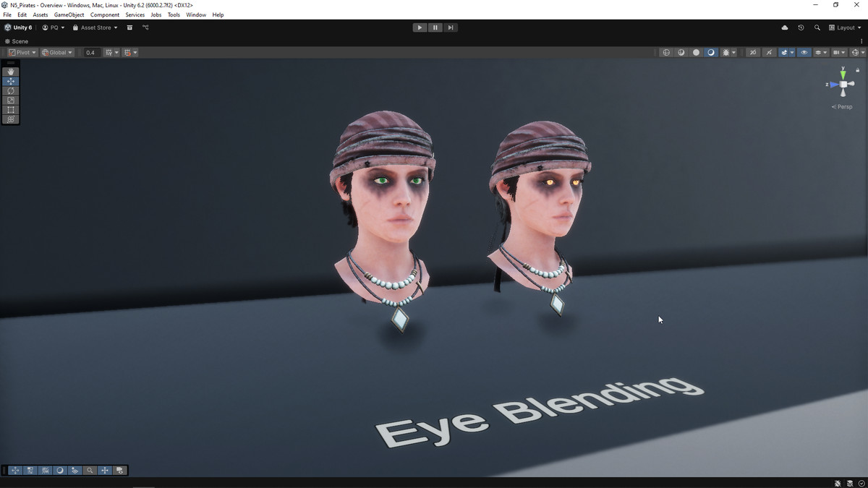Open the Pivot dropdown
868x488 pixels.
point(22,52)
